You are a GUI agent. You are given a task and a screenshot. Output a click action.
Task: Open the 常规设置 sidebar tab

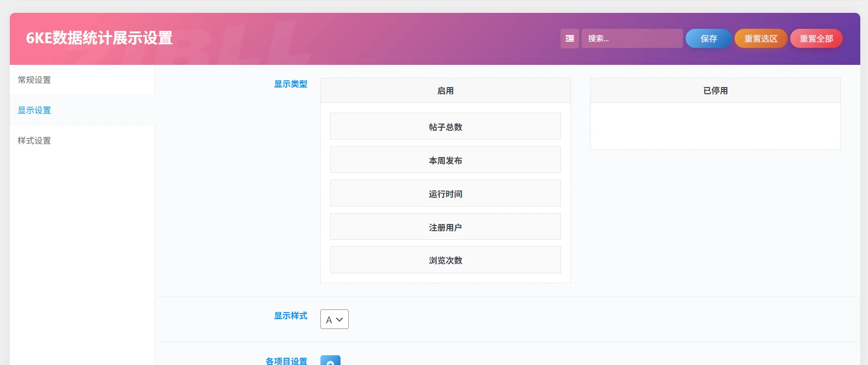(35, 80)
